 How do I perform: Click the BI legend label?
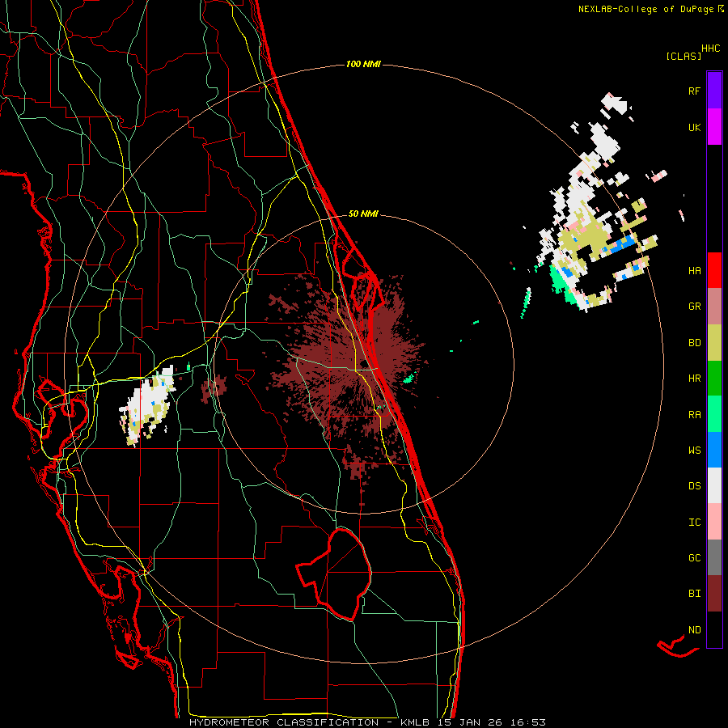[x=694, y=594]
